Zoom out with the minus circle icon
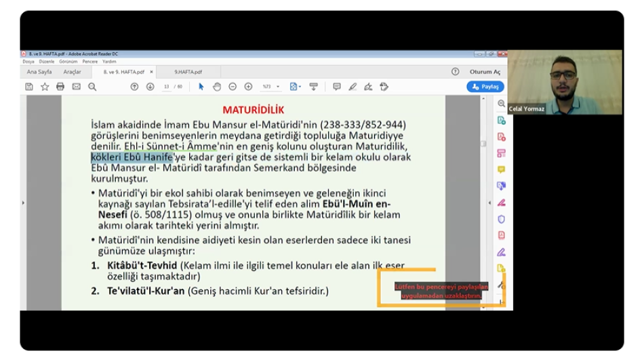Screen dimensions: 644x362 pos(233,87)
